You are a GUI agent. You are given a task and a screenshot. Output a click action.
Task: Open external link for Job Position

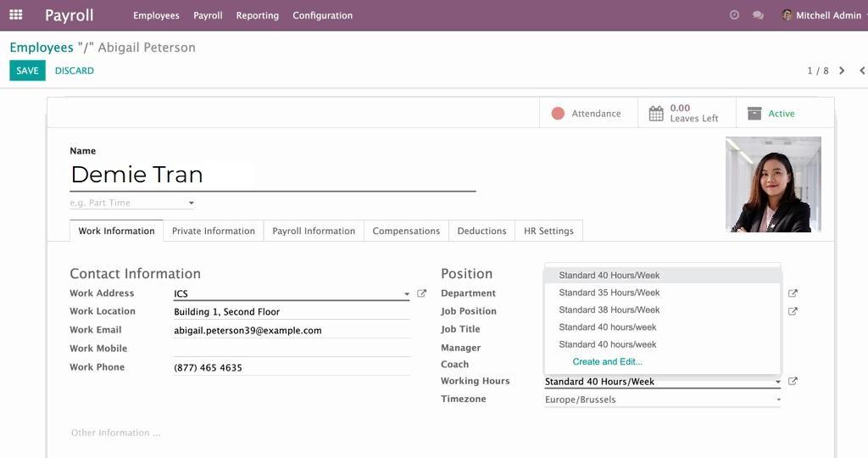[793, 311]
